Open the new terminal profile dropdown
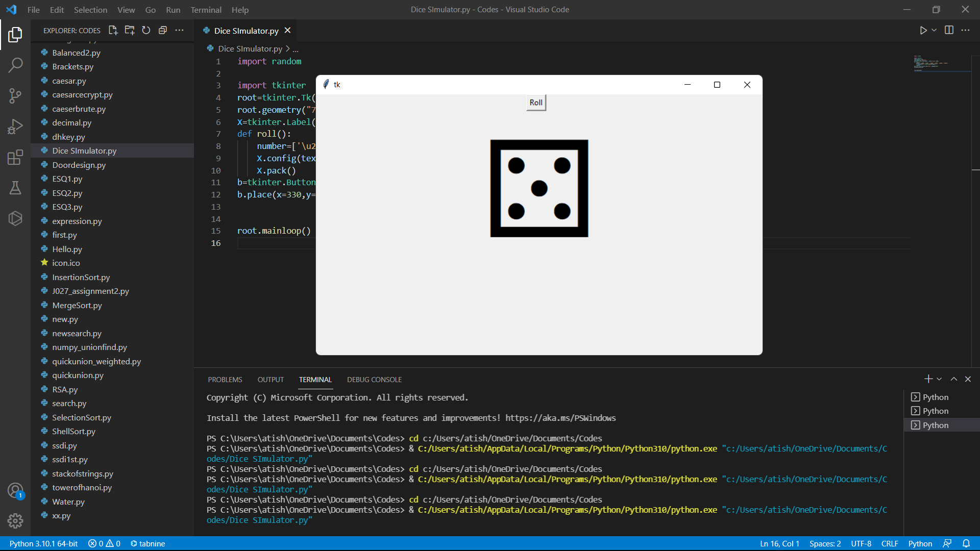 pyautogui.click(x=938, y=379)
